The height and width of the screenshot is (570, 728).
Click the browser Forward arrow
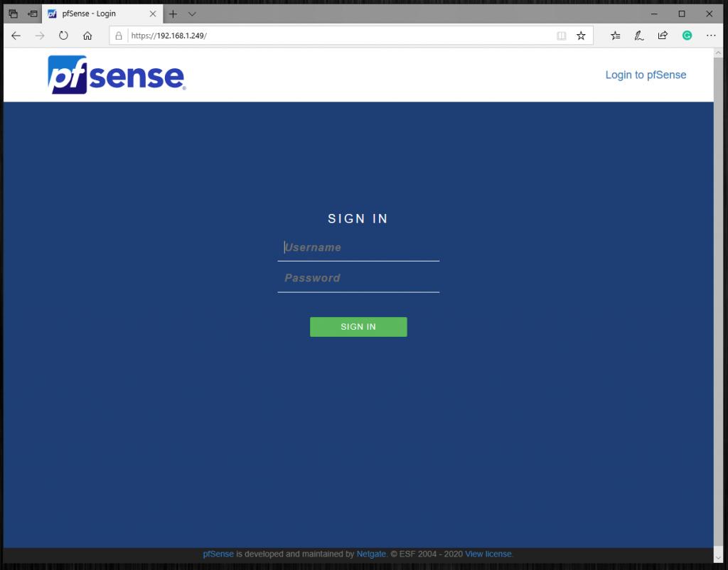[40, 36]
